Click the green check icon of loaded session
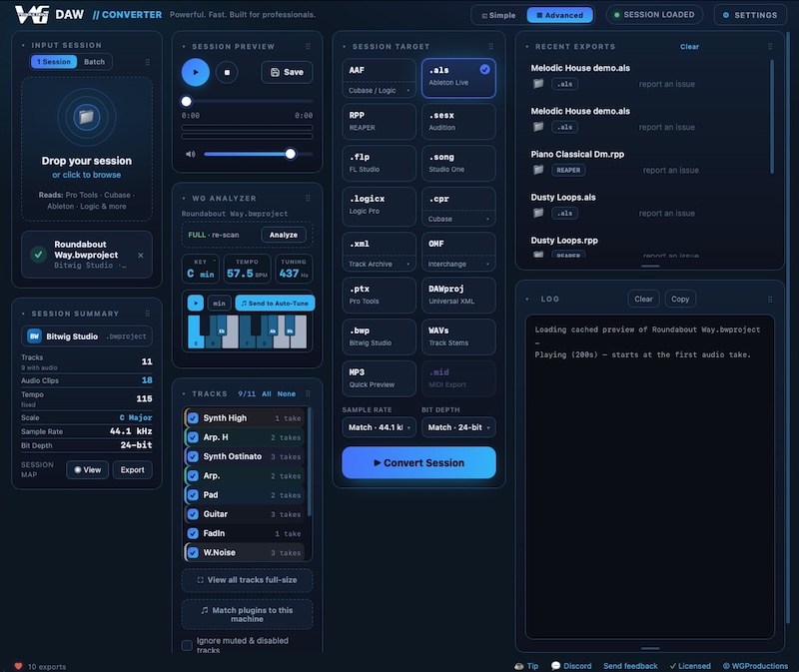The height and width of the screenshot is (672, 799). click(38, 255)
